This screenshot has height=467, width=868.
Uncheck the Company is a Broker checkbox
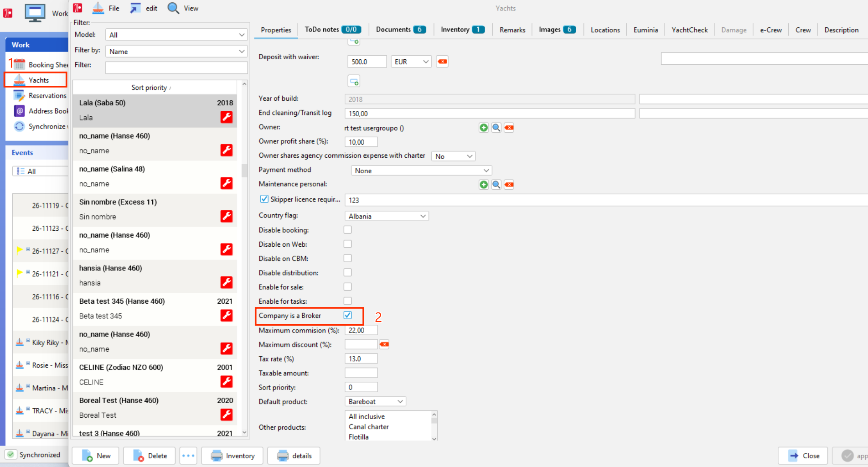tap(348, 315)
